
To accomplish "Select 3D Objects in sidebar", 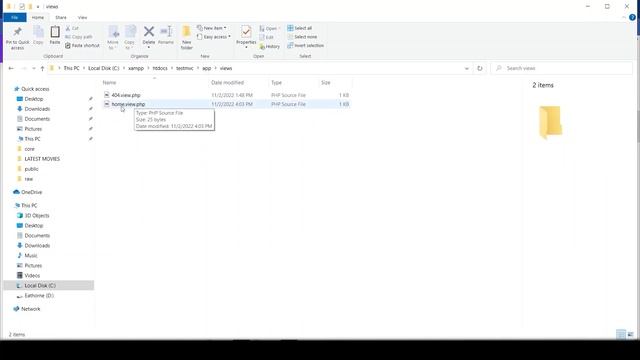I will point(37,216).
